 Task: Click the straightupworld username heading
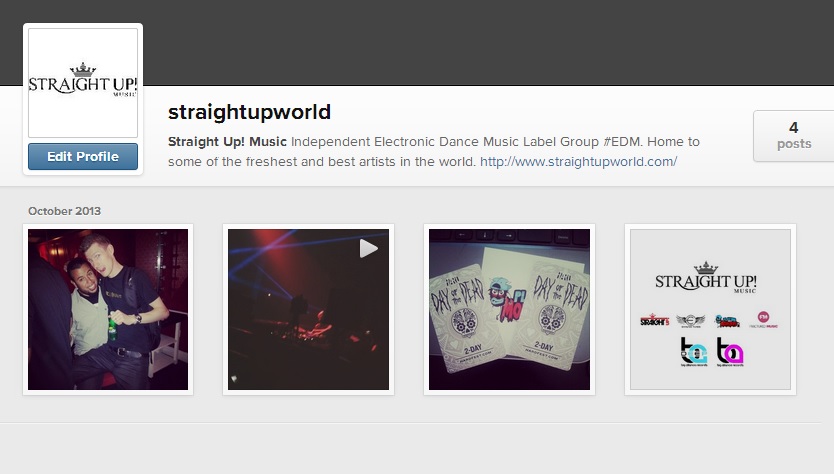(249, 112)
